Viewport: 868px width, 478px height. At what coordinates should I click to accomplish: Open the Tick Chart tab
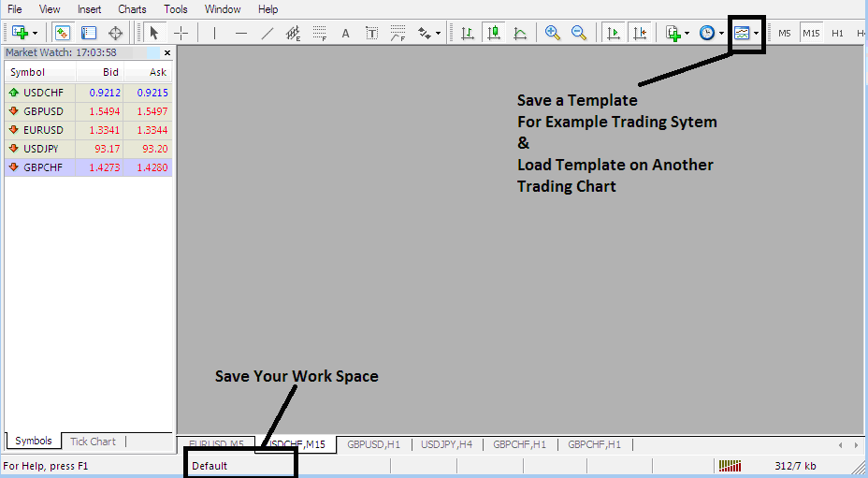pos(93,442)
